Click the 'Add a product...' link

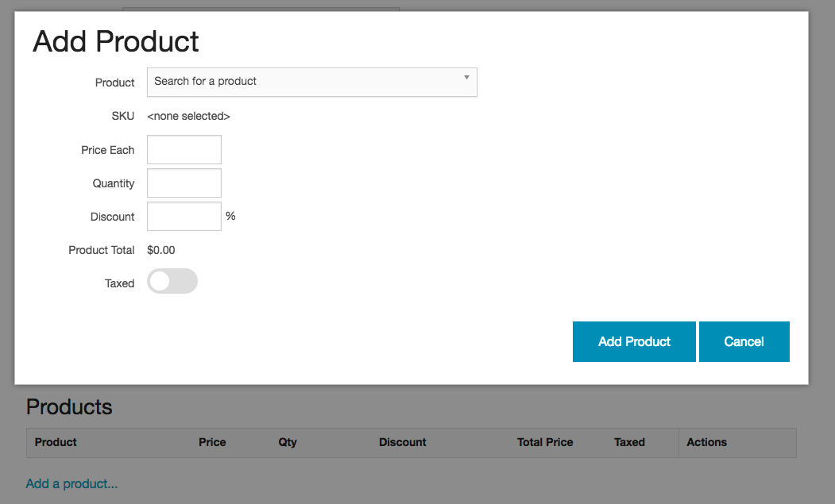(72, 483)
